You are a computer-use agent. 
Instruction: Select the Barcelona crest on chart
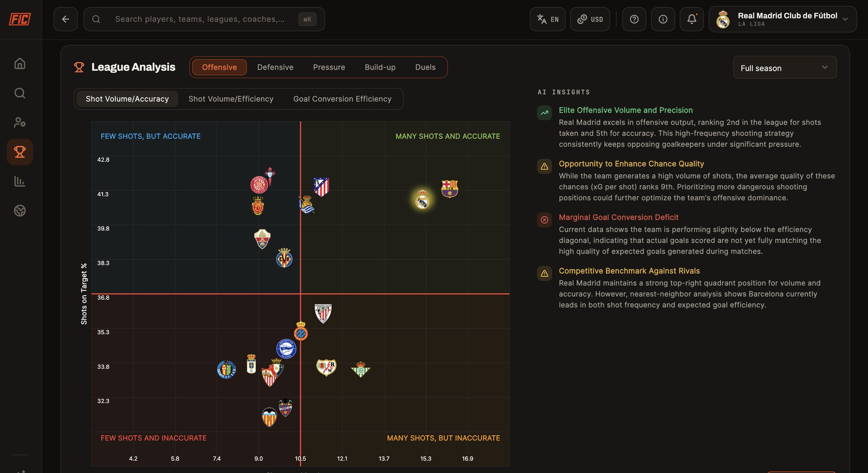point(450,189)
